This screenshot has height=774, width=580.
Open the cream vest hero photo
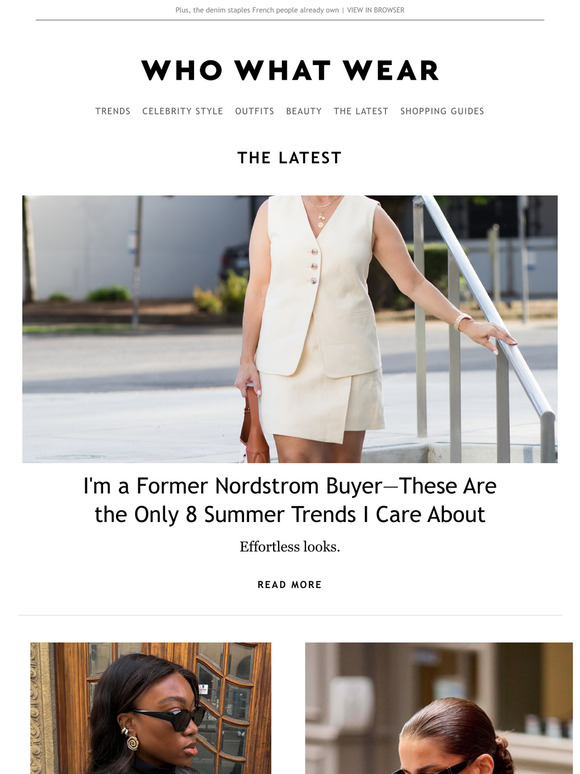click(x=290, y=329)
